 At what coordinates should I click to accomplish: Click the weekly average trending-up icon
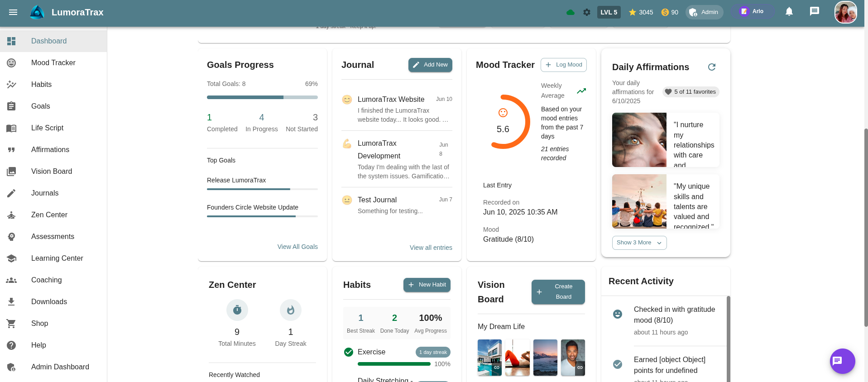point(581,91)
